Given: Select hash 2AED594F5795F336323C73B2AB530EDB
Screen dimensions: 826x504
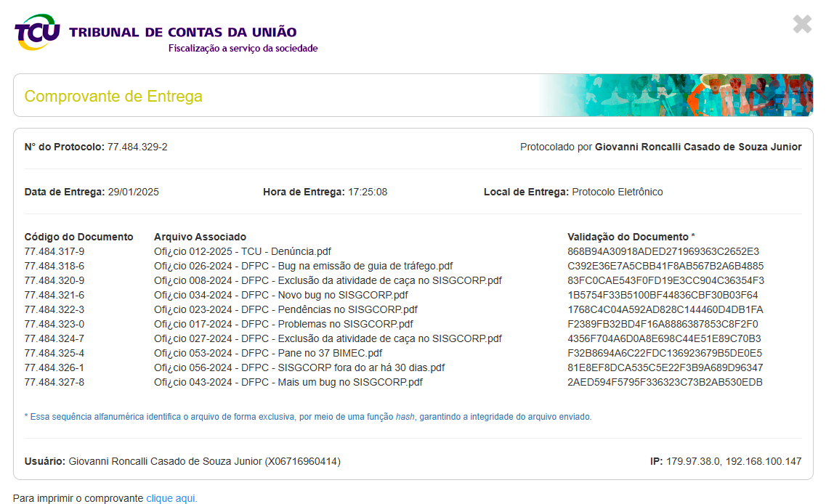Looking at the screenshot, I should (x=665, y=382).
